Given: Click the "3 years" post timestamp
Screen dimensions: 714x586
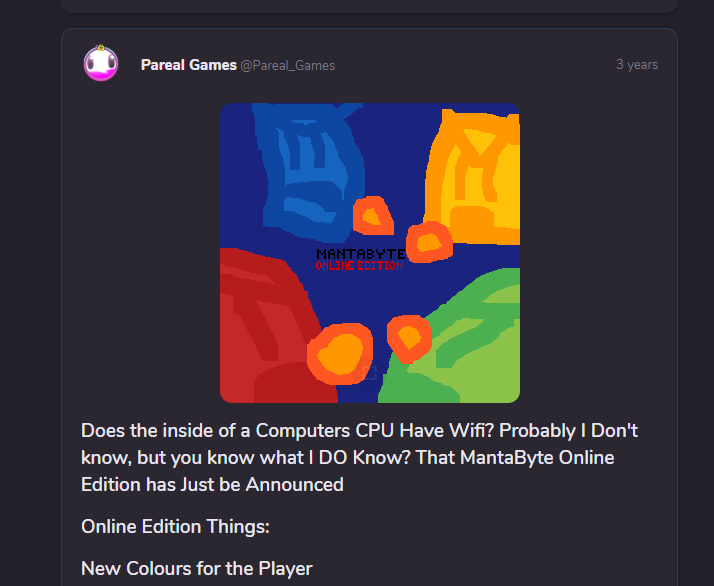Looking at the screenshot, I should (x=637, y=65).
